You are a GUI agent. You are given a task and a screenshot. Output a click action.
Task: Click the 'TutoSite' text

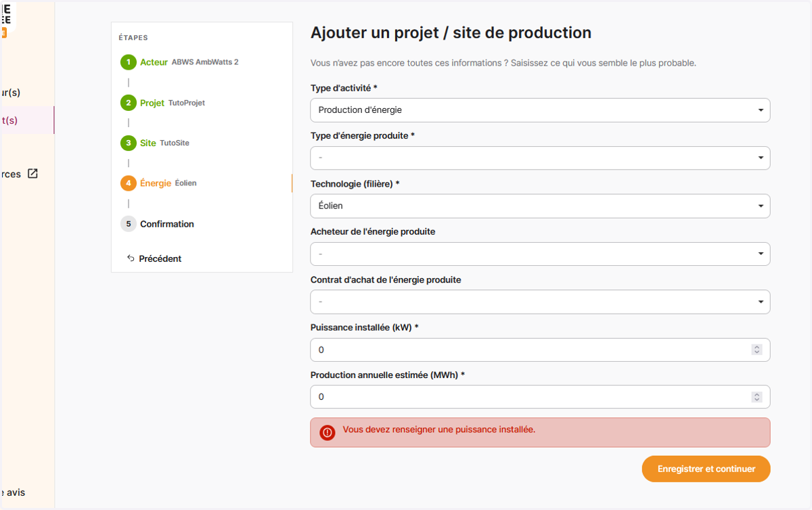[x=175, y=143]
